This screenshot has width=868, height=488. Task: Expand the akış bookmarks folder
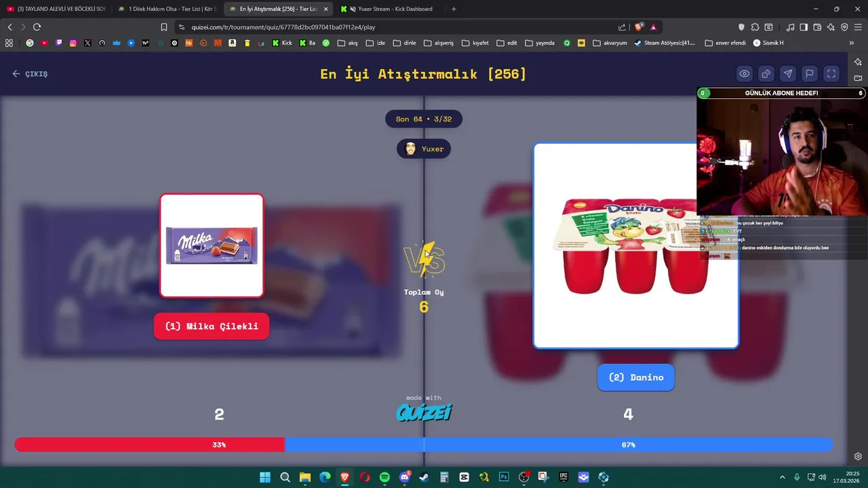click(x=347, y=43)
